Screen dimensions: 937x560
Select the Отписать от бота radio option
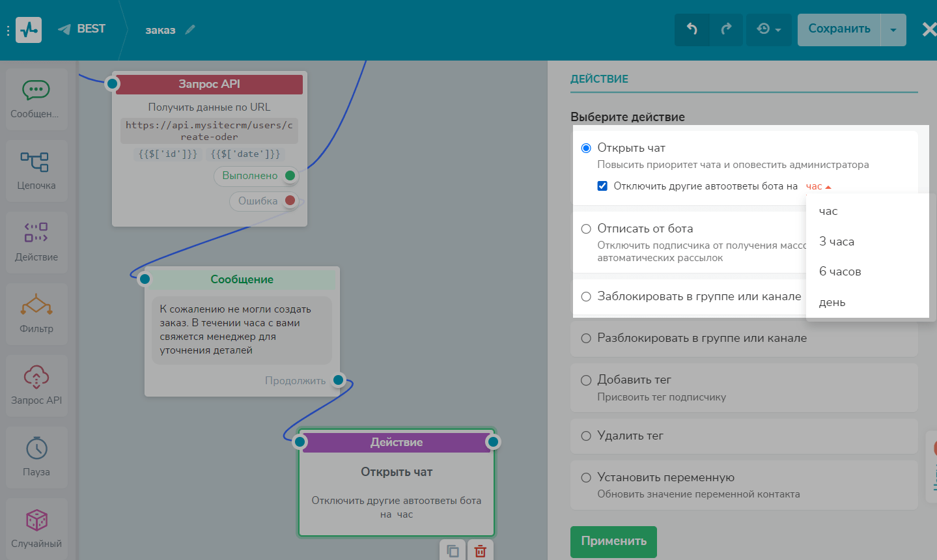click(586, 229)
